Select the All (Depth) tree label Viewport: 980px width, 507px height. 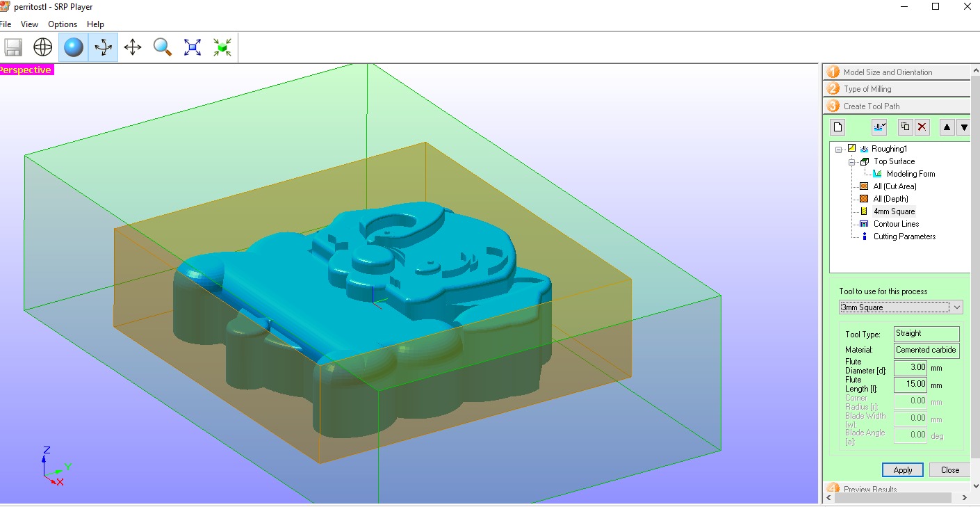pyautogui.click(x=890, y=199)
